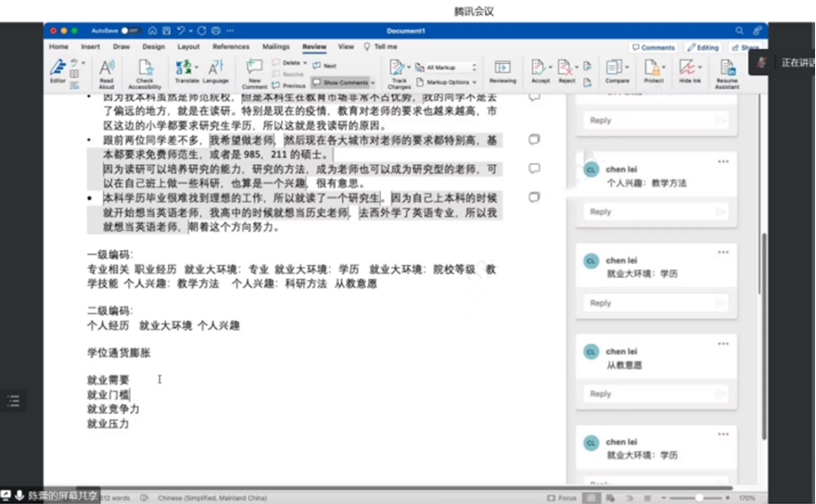Click the Hide Ink icon
The image size is (816, 504).
pyautogui.click(x=688, y=68)
